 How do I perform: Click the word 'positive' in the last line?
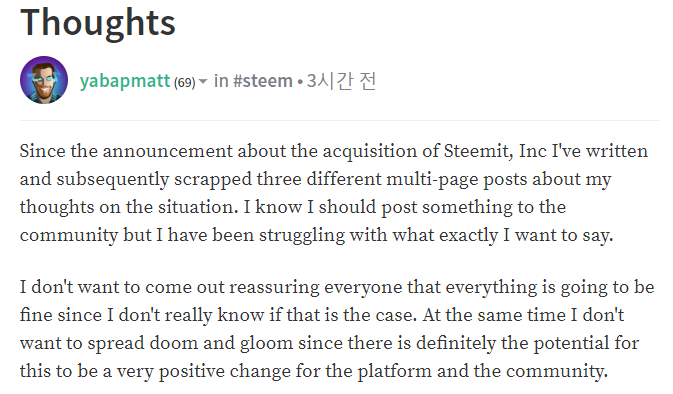click(191, 372)
